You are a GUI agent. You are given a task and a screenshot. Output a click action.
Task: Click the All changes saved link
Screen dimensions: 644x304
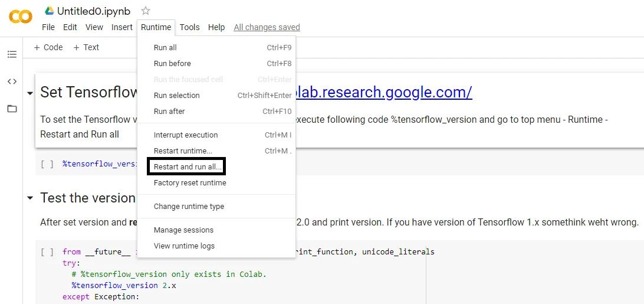267,27
